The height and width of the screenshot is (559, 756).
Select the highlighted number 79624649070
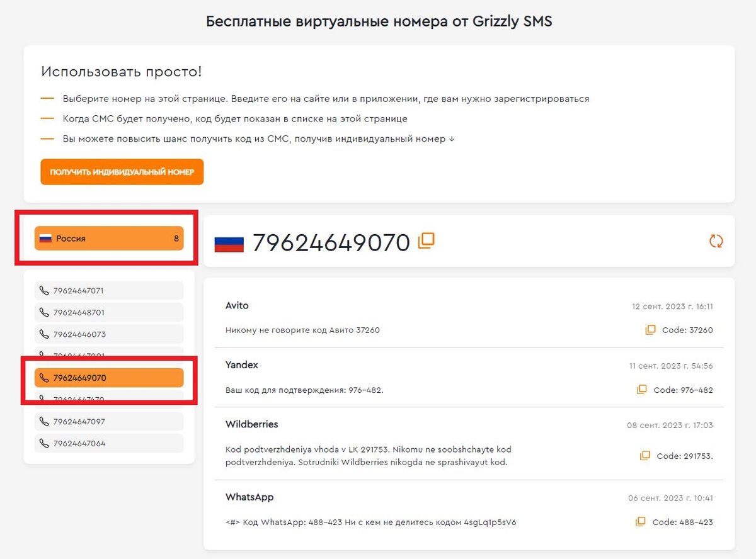click(109, 378)
